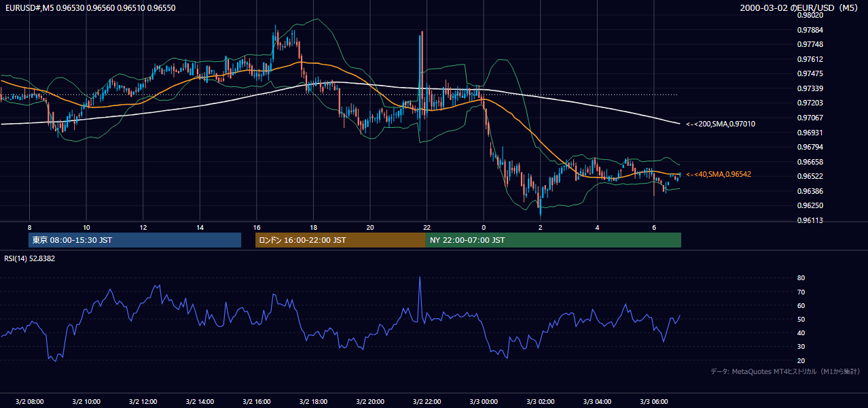The image size is (868, 408).
Task: Click the 70 level on RSI scale
Action: tap(801, 292)
